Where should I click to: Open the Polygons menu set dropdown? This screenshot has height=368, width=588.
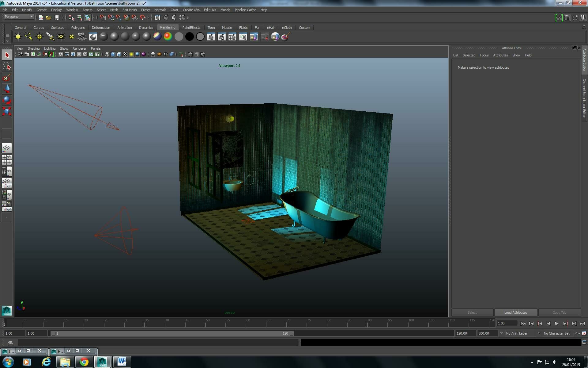tap(19, 17)
